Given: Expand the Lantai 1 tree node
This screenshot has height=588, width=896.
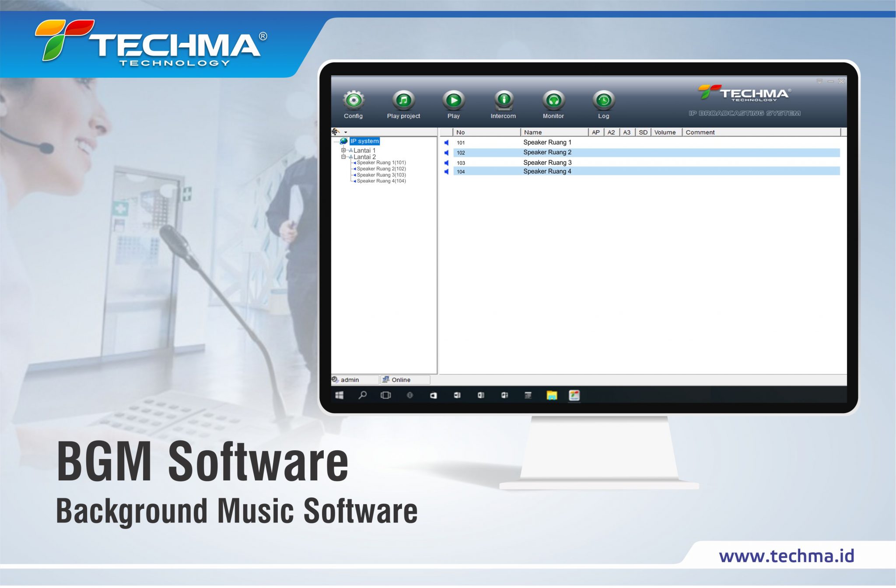Looking at the screenshot, I should coord(344,150).
